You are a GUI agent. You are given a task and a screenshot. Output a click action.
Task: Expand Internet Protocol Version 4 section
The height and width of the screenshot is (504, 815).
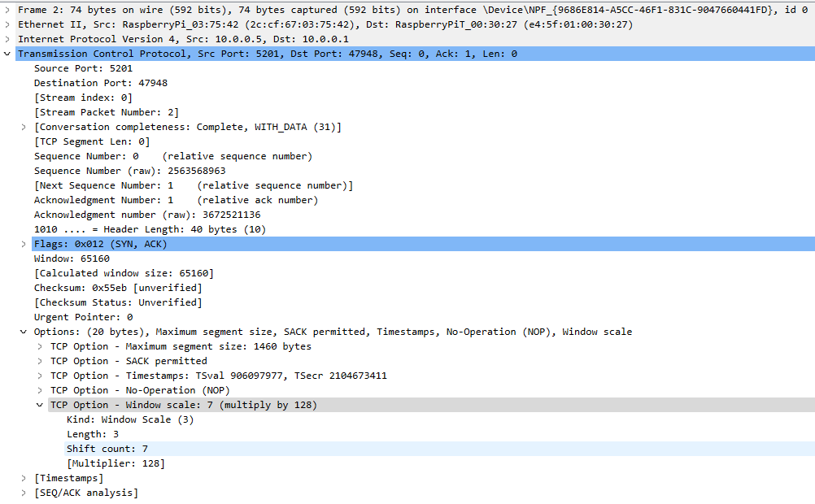[7, 39]
